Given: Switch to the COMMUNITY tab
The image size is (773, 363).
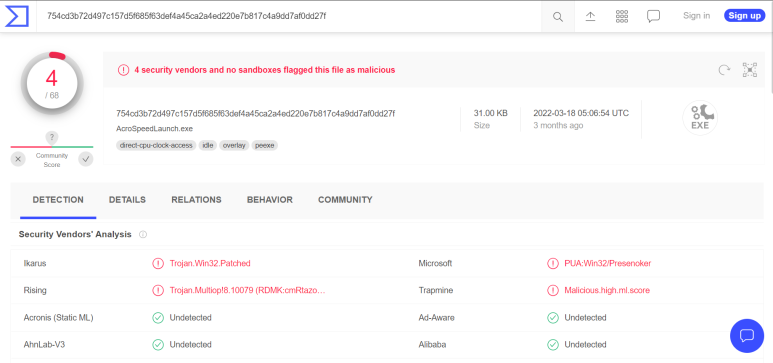Looking at the screenshot, I should (x=345, y=200).
